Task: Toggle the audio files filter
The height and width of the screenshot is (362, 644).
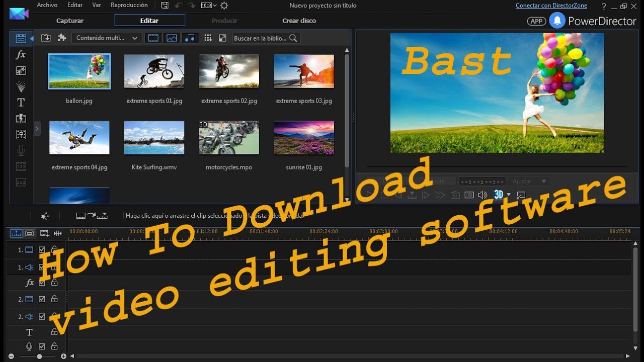Action: (190, 38)
